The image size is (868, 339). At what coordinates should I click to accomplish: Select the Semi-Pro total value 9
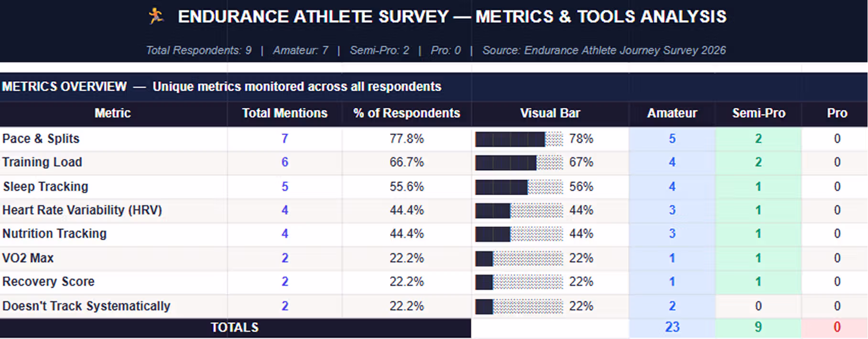(759, 328)
